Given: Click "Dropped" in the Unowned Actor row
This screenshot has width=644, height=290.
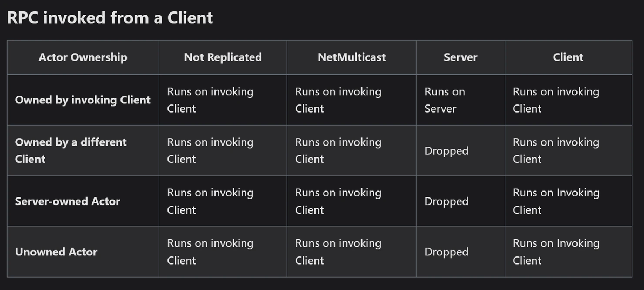Looking at the screenshot, I should click(x=446, y=252).
